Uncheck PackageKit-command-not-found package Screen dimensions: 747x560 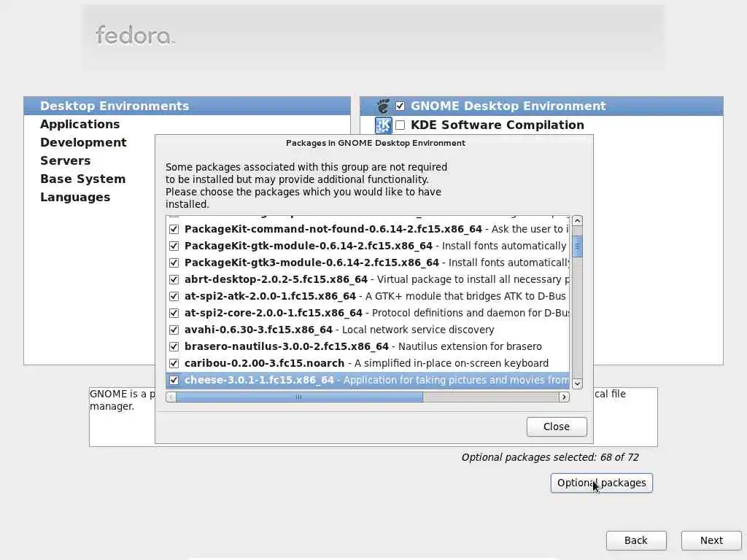click(x=174, y=229)
